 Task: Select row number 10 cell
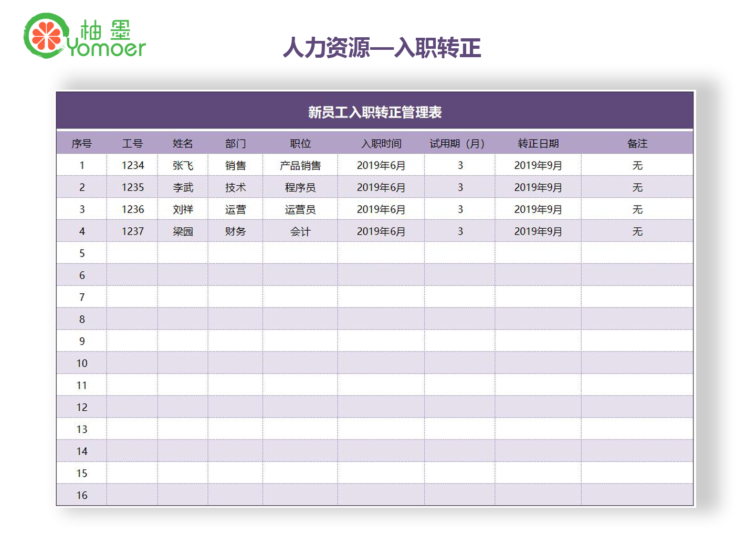[82, 363]
